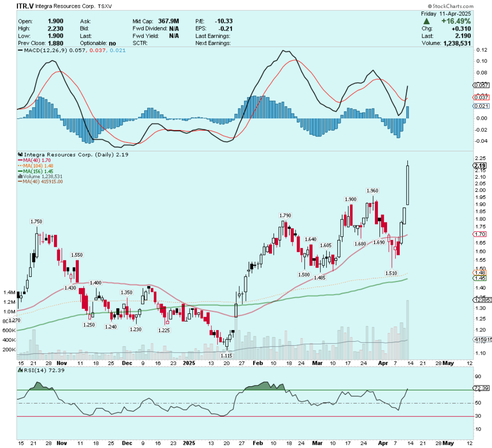Click the boxed 1.70 MA axis label

(480, 234)
